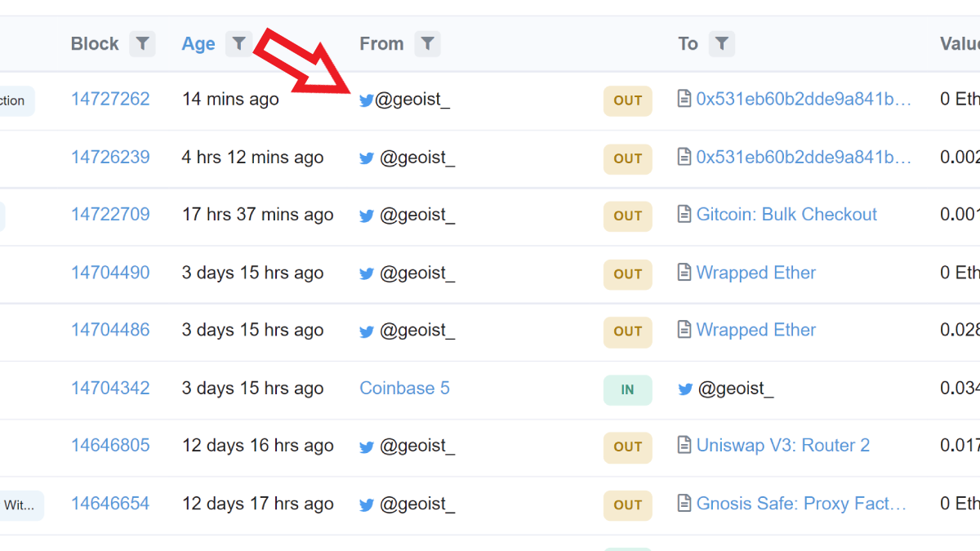Open Gitcoin: Bulk Checkout address
980x551 pixels.
coord(786,215)
